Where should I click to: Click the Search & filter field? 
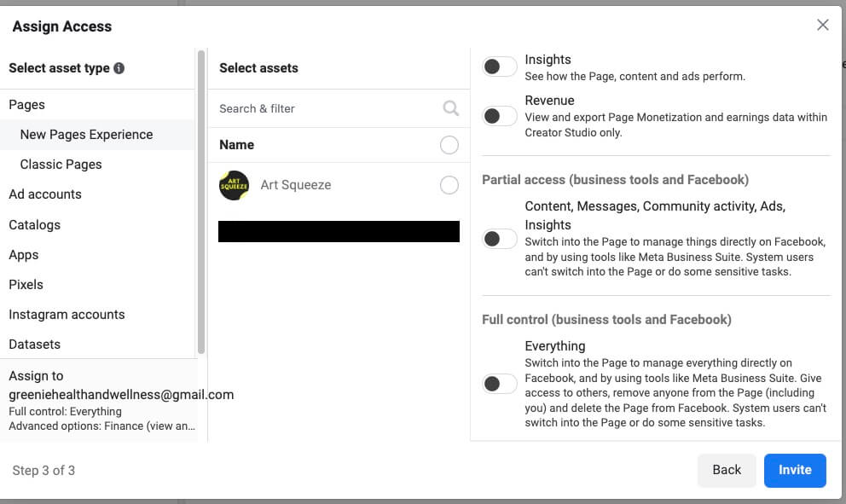(339, 108)
